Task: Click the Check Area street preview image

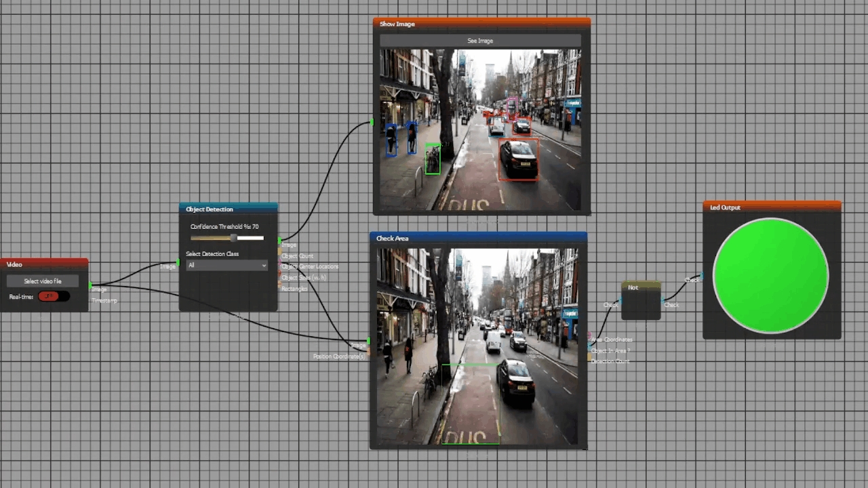Action: (x=478, y=346)
